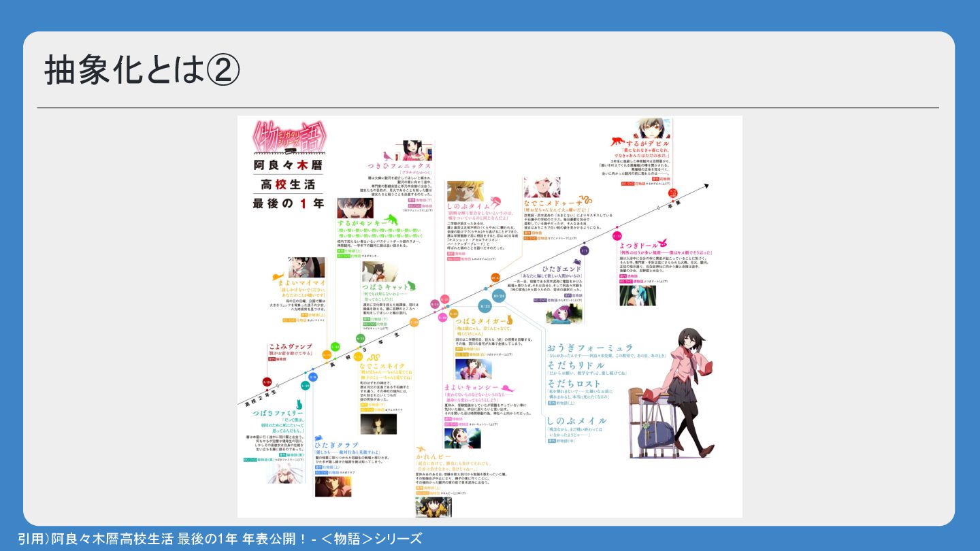Click the つばさキャット heading
Viewport: 980px width, 551px height.
coord(386,286)
